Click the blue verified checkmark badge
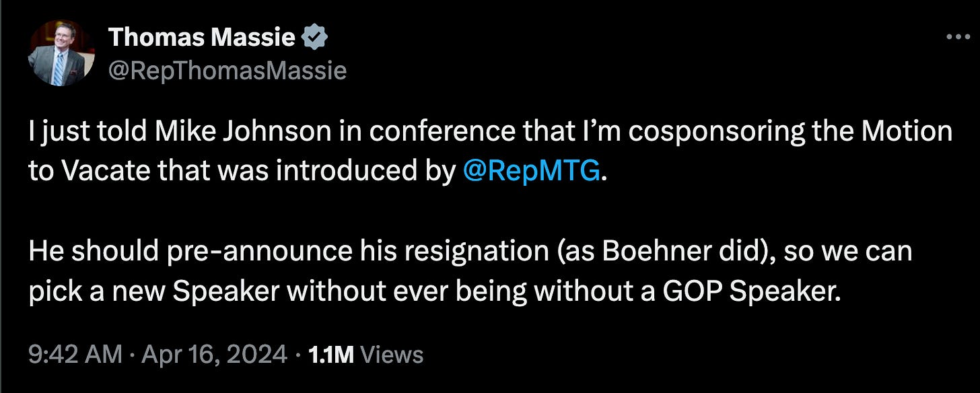Image resolution: width=980 pixels, height=393 pixels. point(314,38)
